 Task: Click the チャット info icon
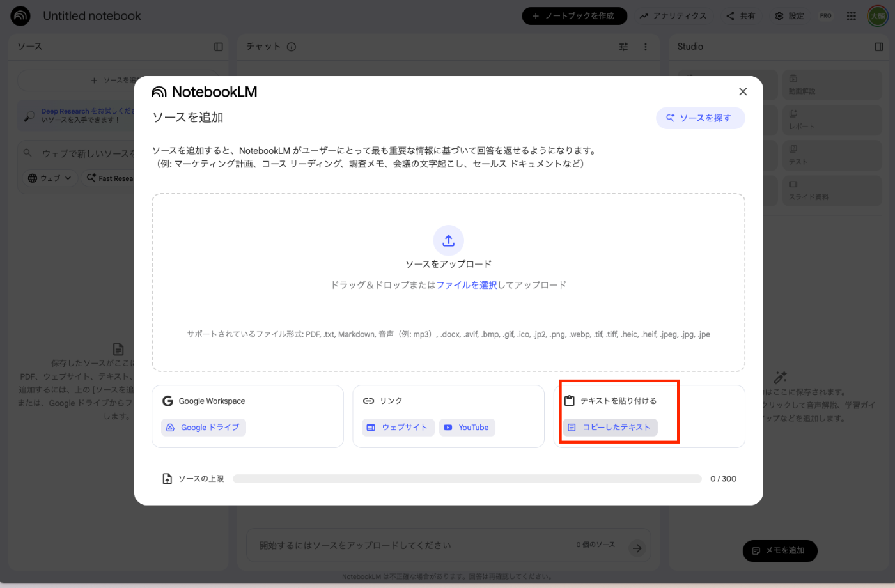(x=292, y=47)
